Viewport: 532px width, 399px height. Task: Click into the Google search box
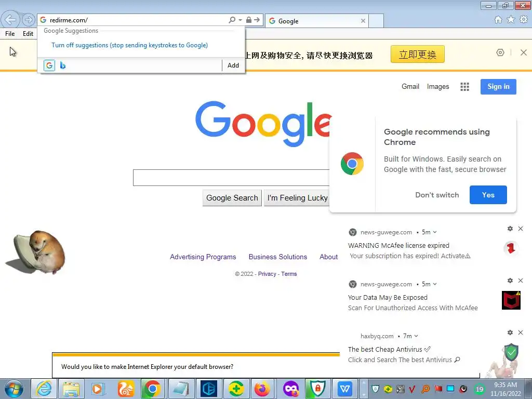point(231,178)
